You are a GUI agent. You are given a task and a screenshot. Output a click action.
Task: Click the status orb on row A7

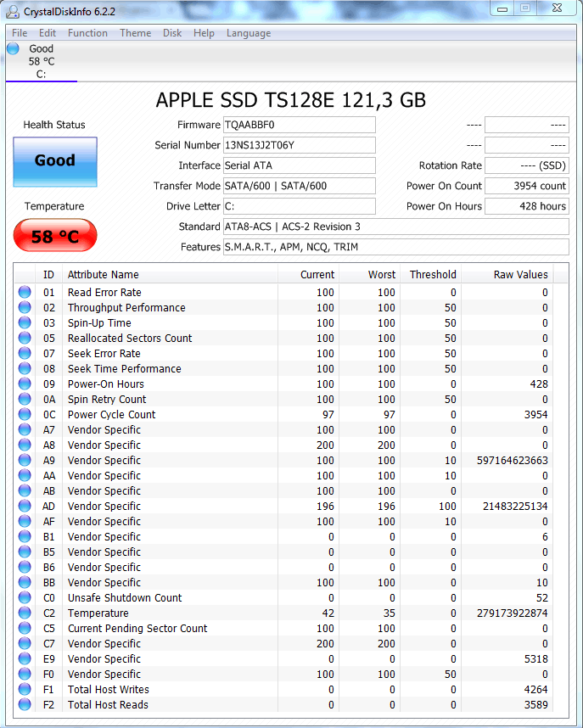pyautogui.click(x=25, y=430)
